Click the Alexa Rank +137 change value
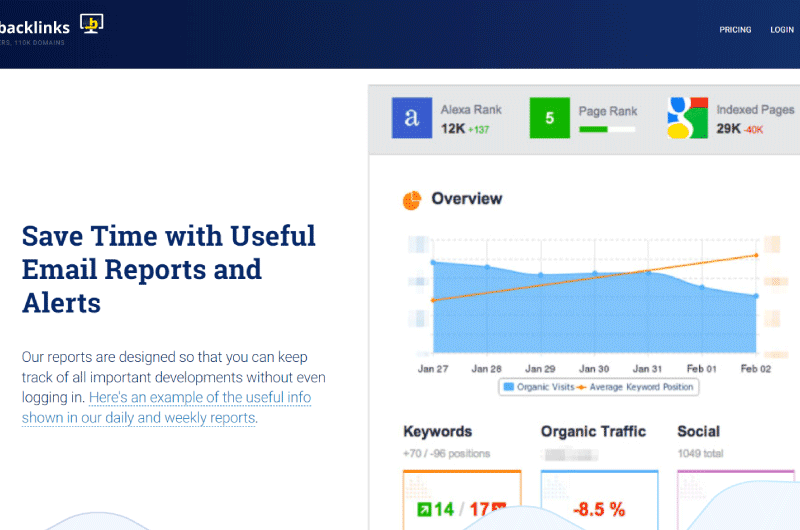The height and width of the screenshot is (530, 800). pos(479,130)
